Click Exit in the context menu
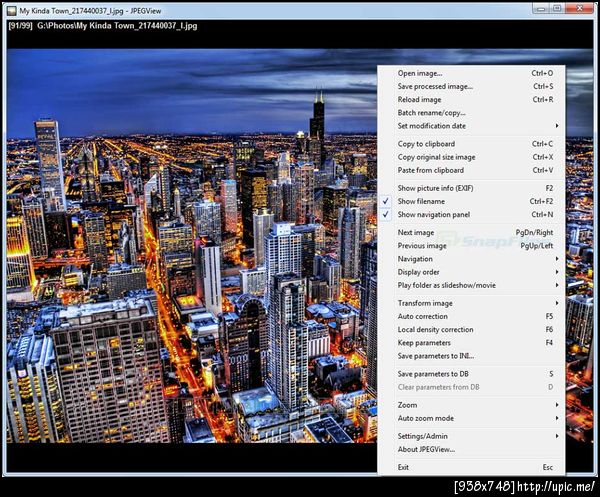Image resolution: width=600 pixels, height=497 pixels. [471, 467]
